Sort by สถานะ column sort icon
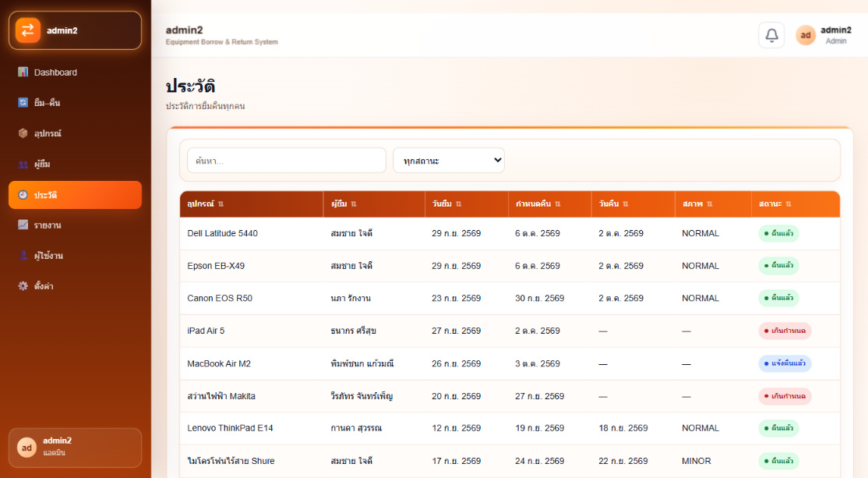 point(789,204)
